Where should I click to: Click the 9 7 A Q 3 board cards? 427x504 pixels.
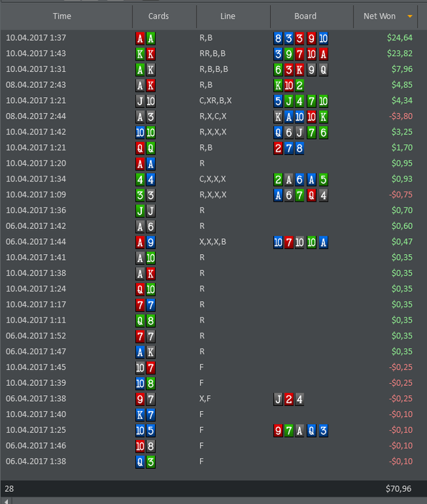[301, 431]
